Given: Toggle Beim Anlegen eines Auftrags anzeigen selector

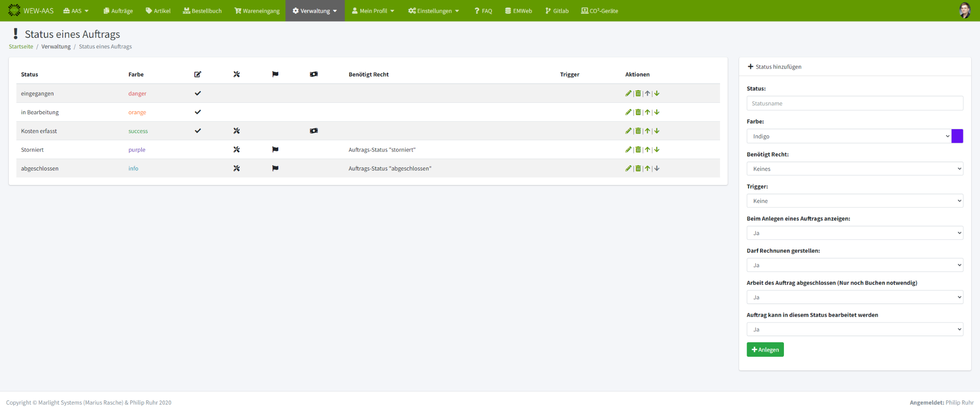Looking at the screenshot, I should point(854,233).
